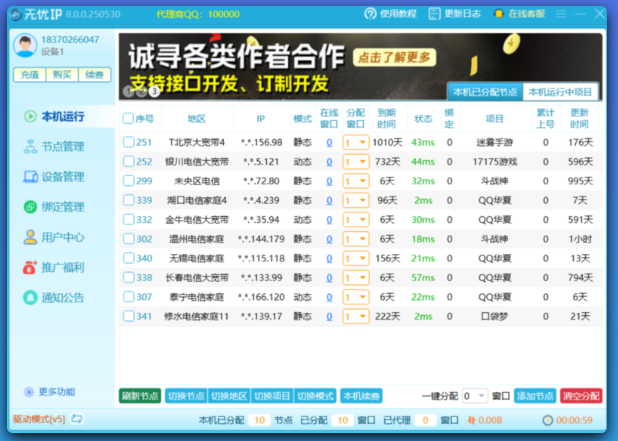This screenshot has width=618, height=441.
Task: Open 分配窗口 dropdown for row 307
Action: pyautogui.click(x=356, y=297)
